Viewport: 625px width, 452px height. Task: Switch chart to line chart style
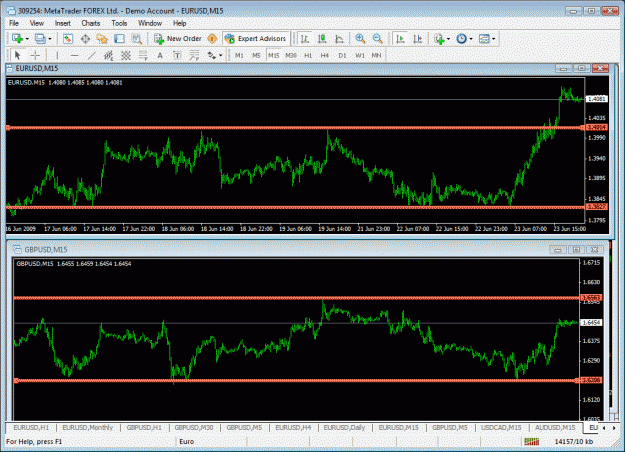tap(339, 39)
